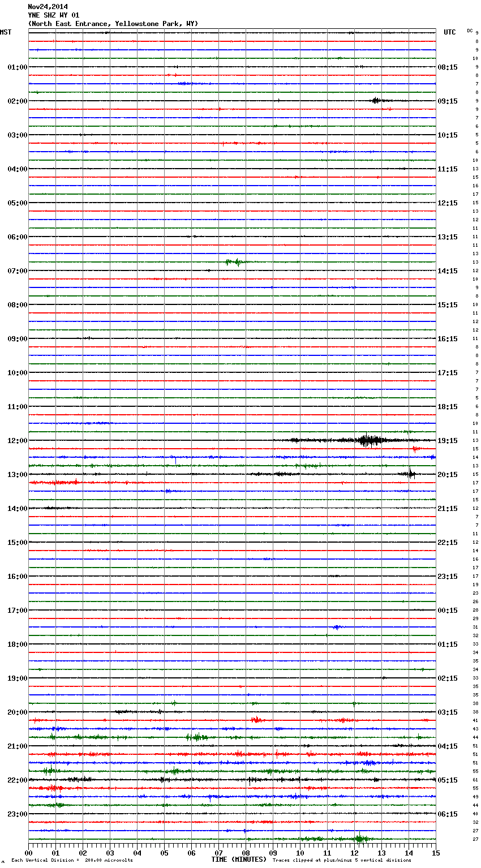Select the 07:00 MST time label
Screen dimensions: 481x868
pos(18,271)
